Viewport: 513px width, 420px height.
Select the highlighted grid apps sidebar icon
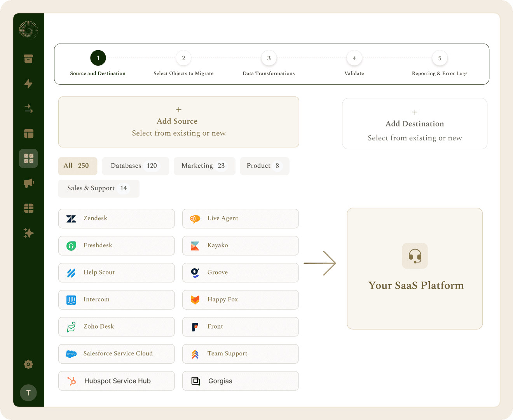tap(28, 158)
